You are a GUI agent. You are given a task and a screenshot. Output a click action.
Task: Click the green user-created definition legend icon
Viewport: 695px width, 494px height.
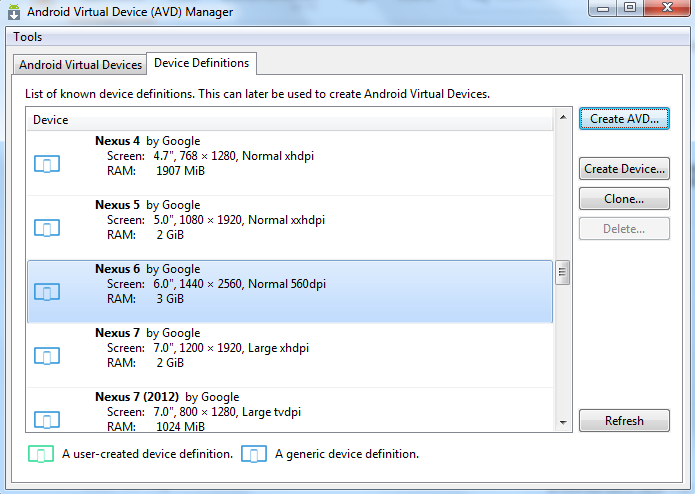click(41, 454)
